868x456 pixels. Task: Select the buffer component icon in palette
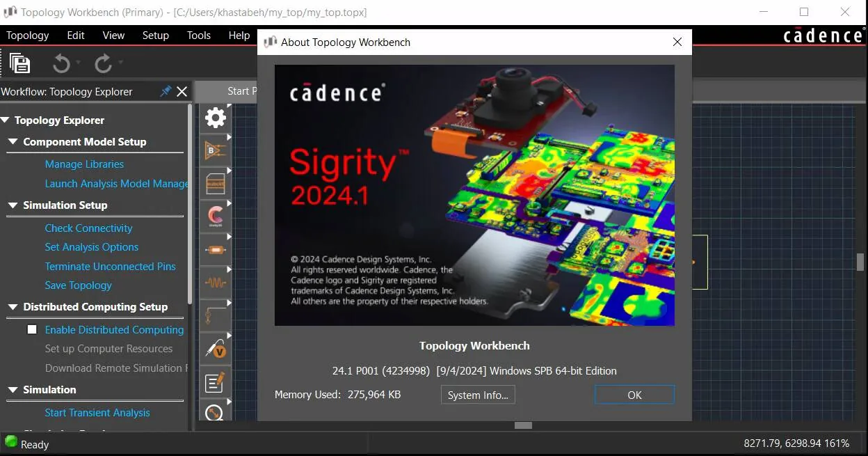coord(216,150)
